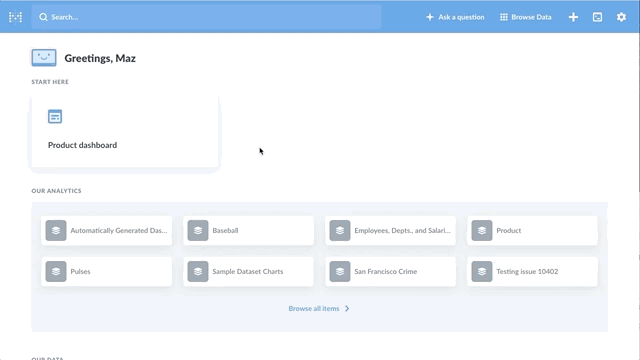Click the Metabase logo icon
The height and width of the screenshot is (360, 640).
coord(16,17)
